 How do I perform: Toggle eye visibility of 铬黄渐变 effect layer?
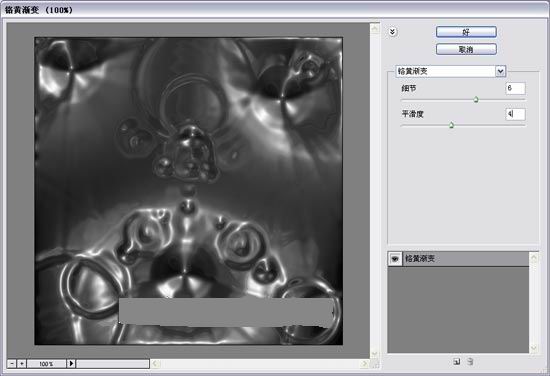[395, 259]
